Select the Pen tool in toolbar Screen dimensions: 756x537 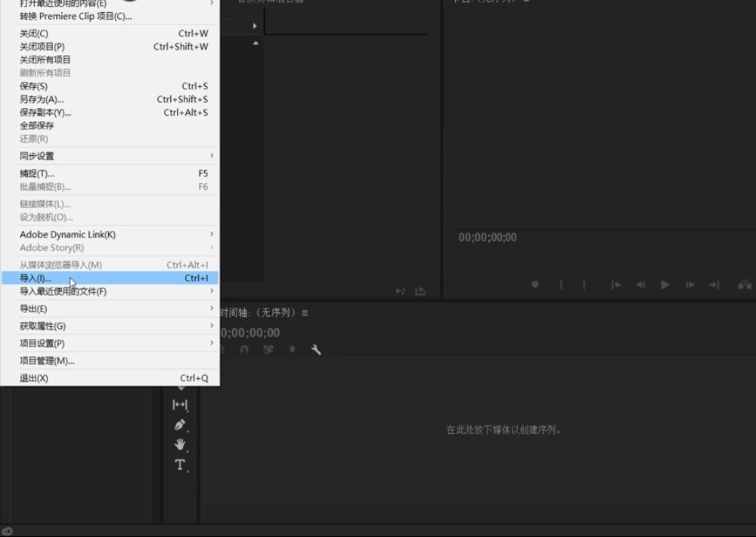[x=180, y=425]
